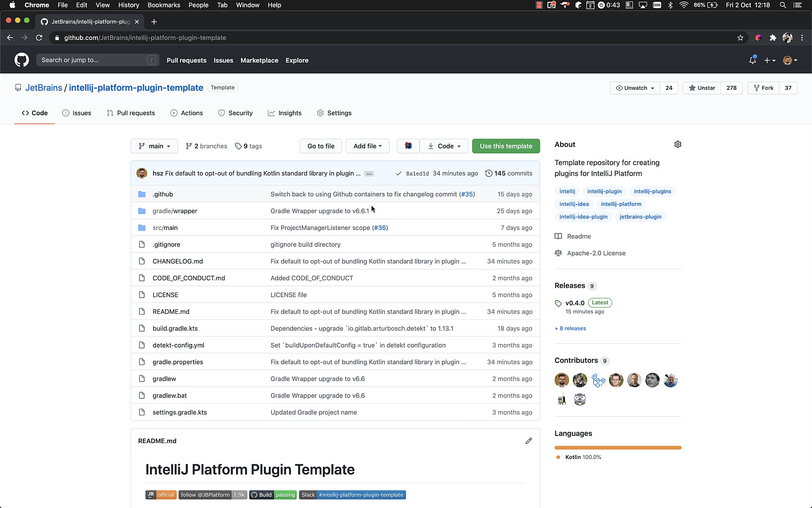Switch to repository Pull requests tab
Image resolution: width=812 pixels, height=508 pixels.
(x=131, y=113)
